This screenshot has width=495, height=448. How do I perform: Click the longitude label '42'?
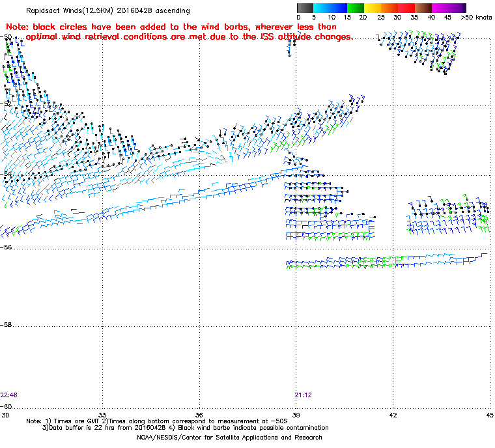pos(393,415)
